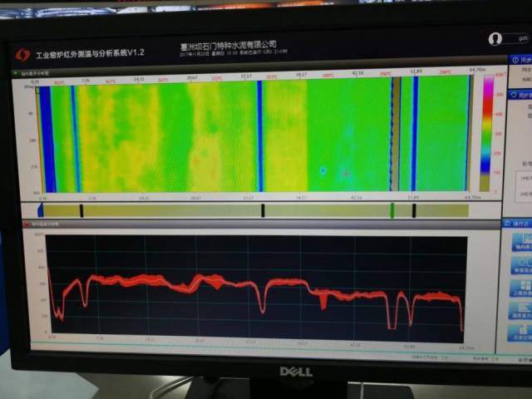Click the icon in the top right-hand panel header
The width and height of the screenshot is (532, 399).
click(x=515, y=60)
